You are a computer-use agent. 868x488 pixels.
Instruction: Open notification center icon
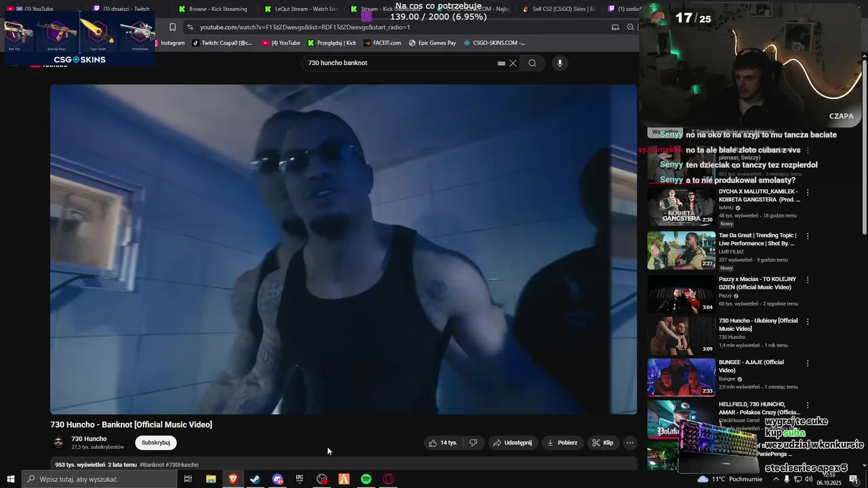(854, 479)
